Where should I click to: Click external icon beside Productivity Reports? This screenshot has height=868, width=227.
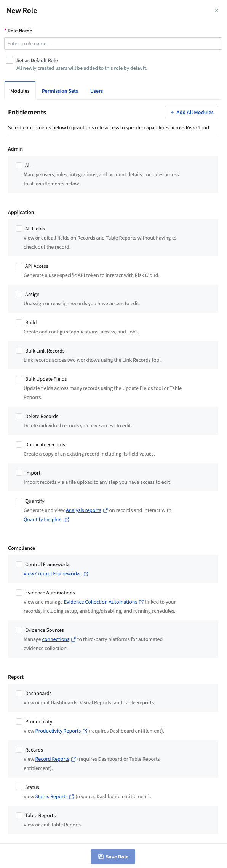pos(85,731)
